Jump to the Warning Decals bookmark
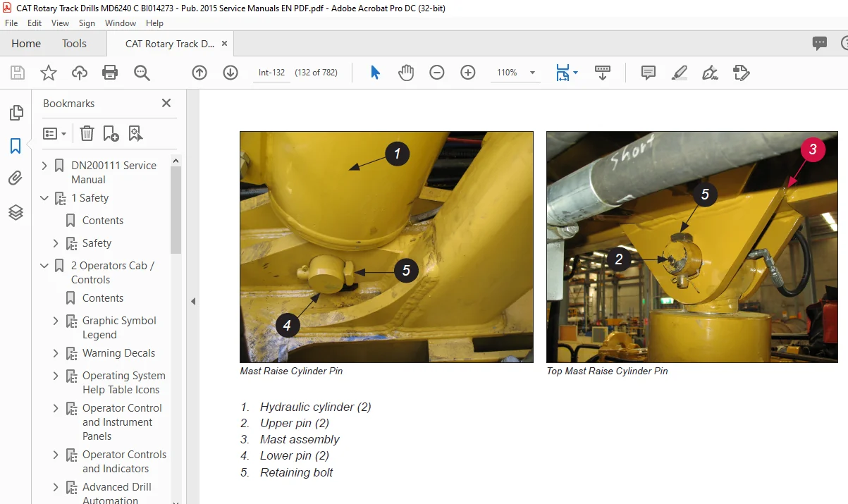The height and width of the screenshot is (504, 848). (118, 353)
